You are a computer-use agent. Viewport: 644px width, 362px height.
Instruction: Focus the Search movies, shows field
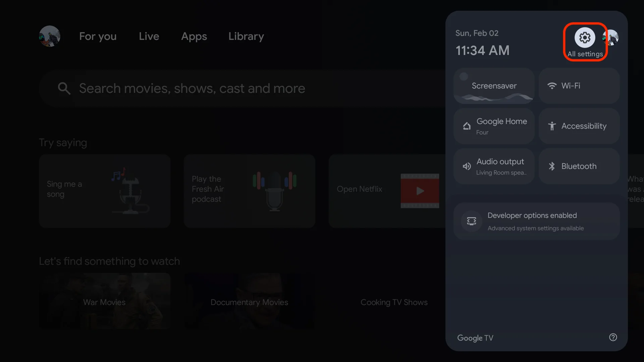point(242,88)
